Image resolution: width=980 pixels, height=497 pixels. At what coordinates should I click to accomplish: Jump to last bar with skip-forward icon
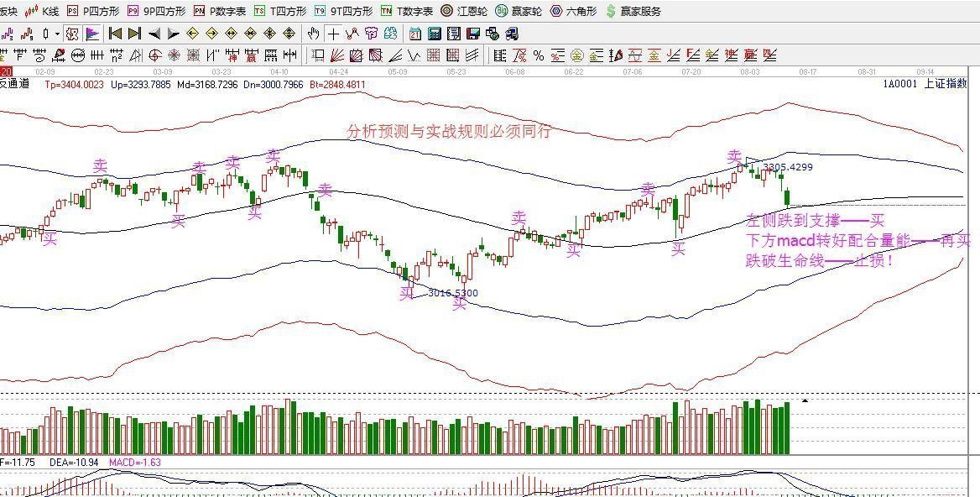tap(134, 34)
